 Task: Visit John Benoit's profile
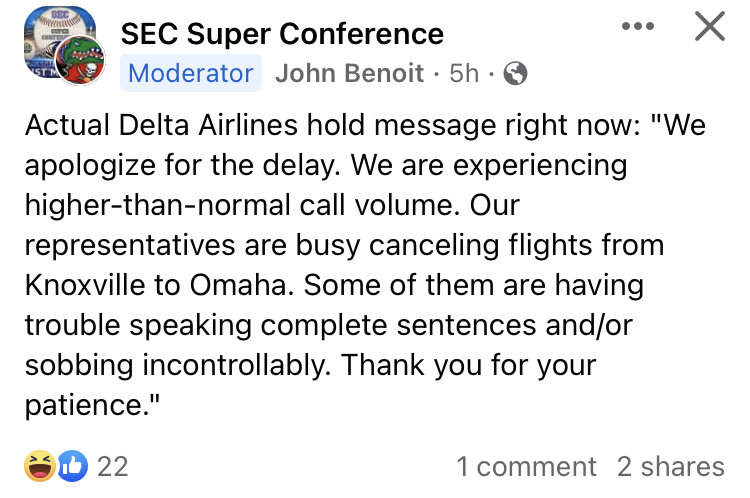point(349,73)
